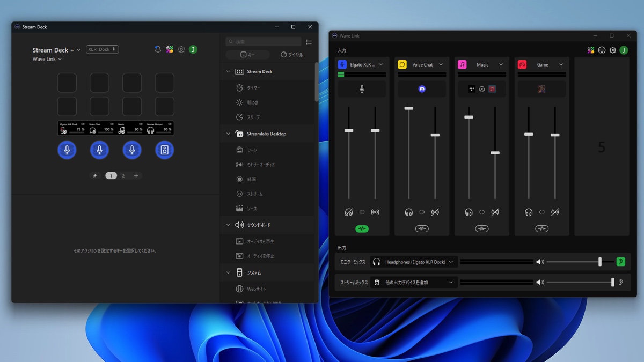Toggle the list view icon beside search
Screen dimensions: 644x362
[309, 42]
